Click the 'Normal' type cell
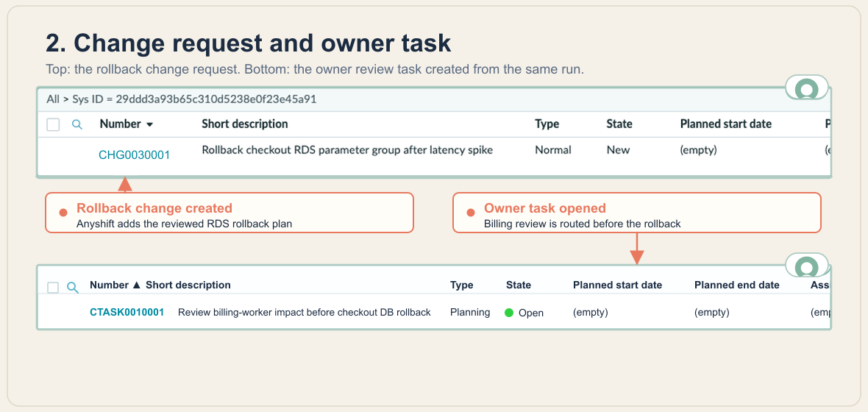Image resolution: width=868 pixels, height=412 pixels. [x=553, y=150]
